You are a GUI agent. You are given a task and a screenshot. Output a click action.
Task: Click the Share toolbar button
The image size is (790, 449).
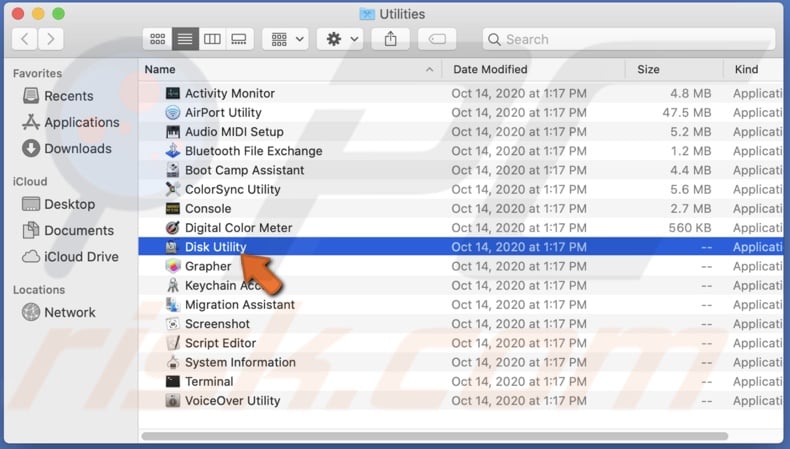coord(390,39)
